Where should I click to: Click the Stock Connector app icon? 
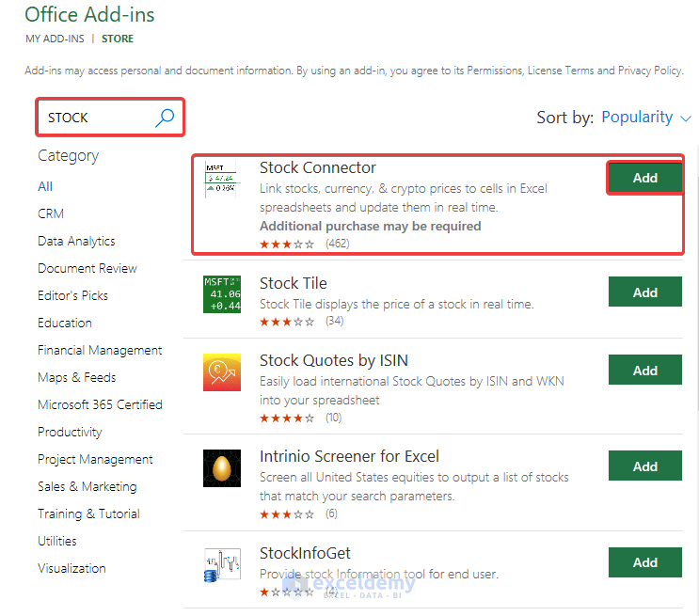coord(221,179)
